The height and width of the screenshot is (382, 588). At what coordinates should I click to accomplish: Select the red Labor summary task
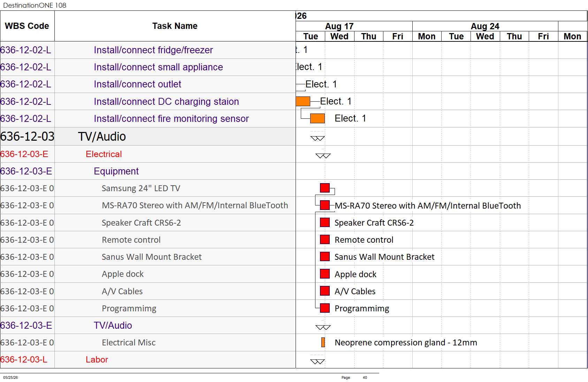point(97,360)
